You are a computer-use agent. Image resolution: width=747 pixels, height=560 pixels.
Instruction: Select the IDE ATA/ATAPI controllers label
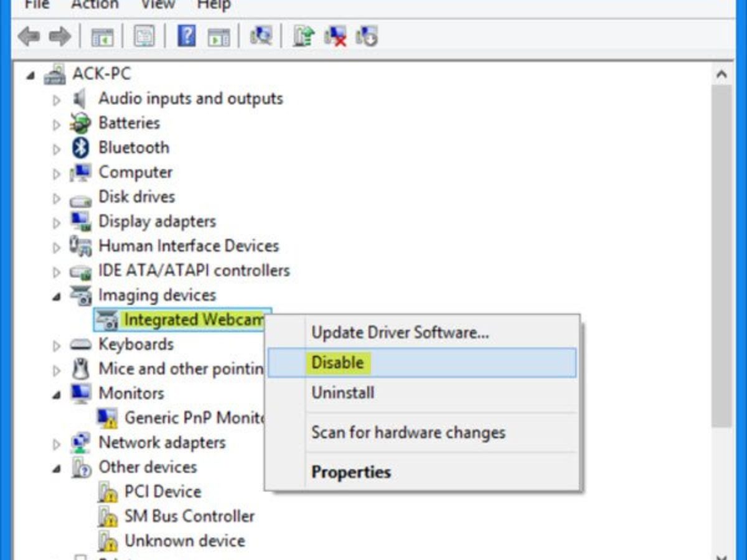(194, 271)
